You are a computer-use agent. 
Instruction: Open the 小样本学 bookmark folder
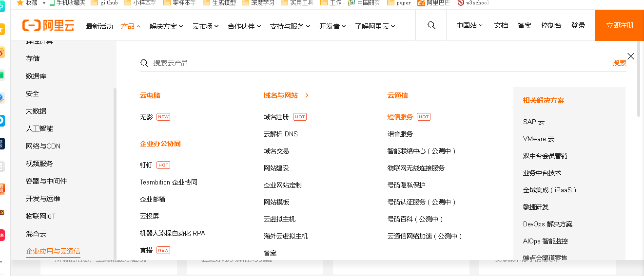click(x=140, y=2)
